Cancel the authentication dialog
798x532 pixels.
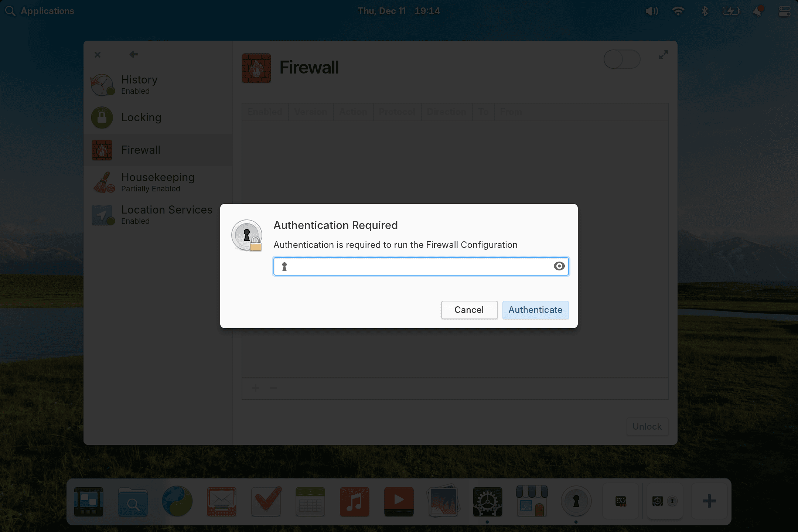coord(469,310)
